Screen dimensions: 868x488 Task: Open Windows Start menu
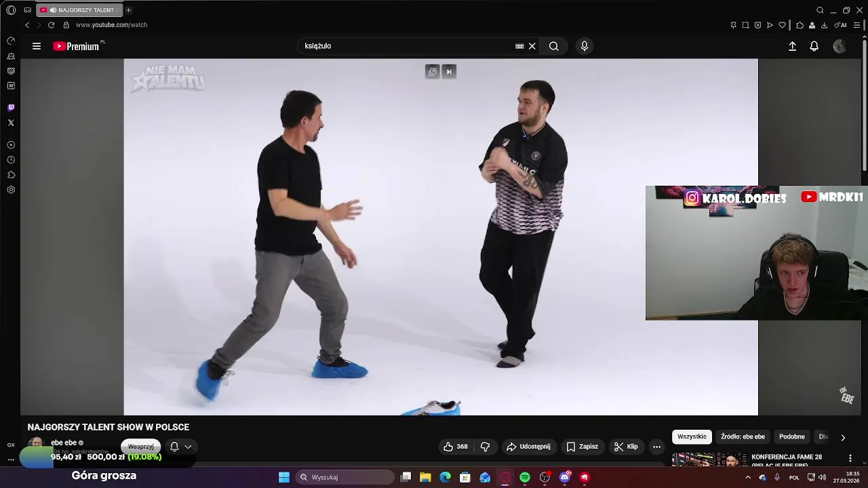point(284,477)
